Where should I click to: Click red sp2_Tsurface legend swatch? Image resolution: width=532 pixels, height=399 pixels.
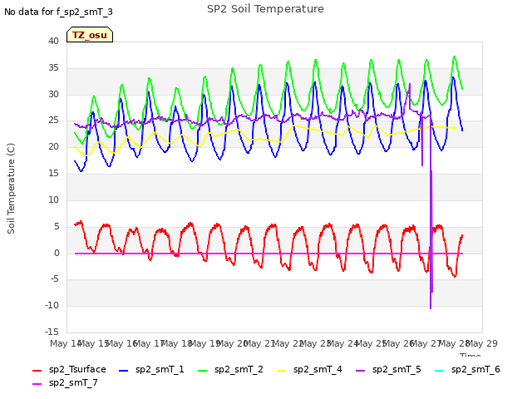click(37, 371)
